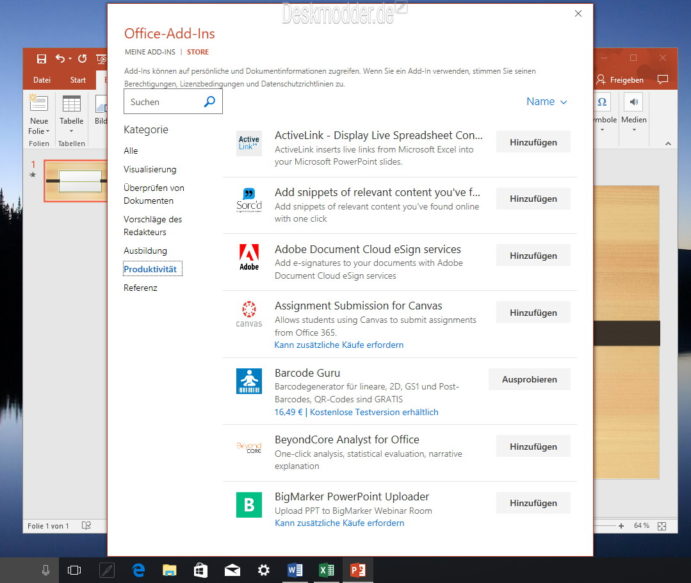Viewport: 691px width, 583px height.
Task: Switch to Word on taskbar
Action: 295,570
